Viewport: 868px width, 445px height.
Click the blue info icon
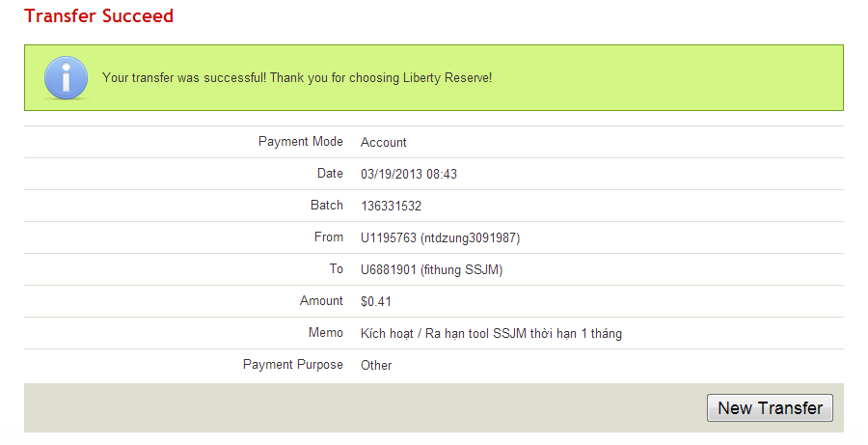[x=67, y=77]
